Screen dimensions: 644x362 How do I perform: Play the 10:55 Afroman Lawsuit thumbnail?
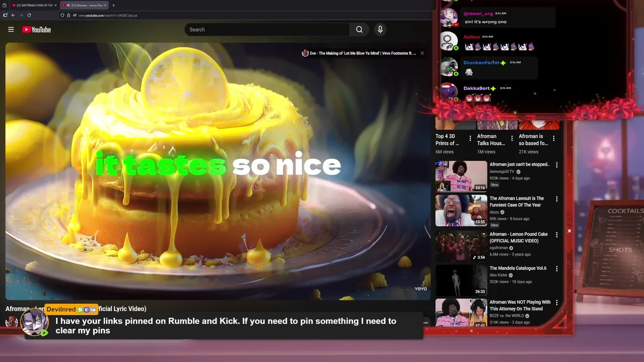461,210
